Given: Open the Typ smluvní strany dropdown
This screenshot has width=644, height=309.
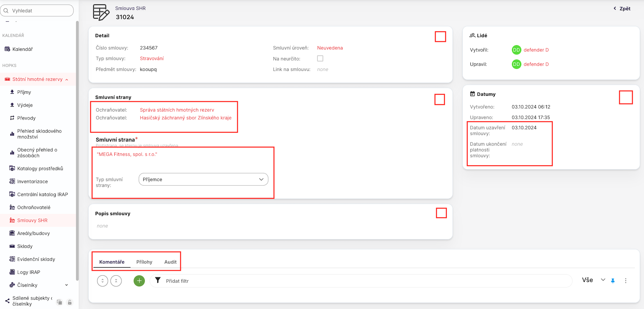Looking at the screenshot, I should [x=203, y=180].
